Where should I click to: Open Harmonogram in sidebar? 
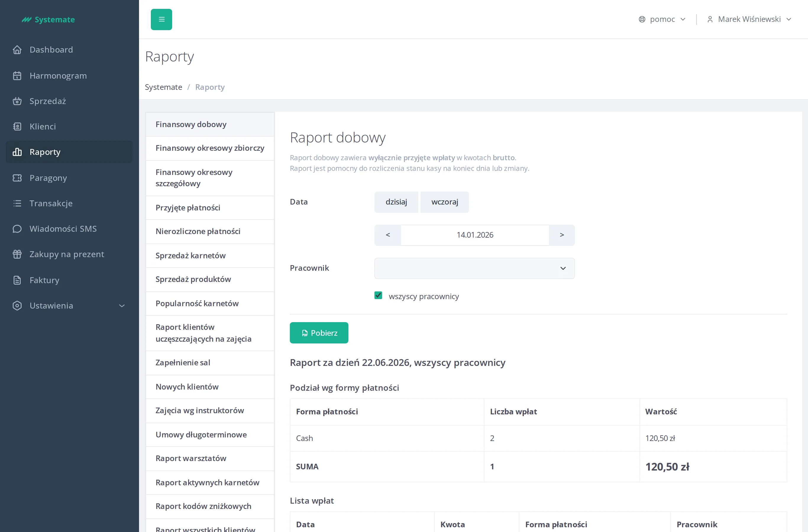(69, 76)
